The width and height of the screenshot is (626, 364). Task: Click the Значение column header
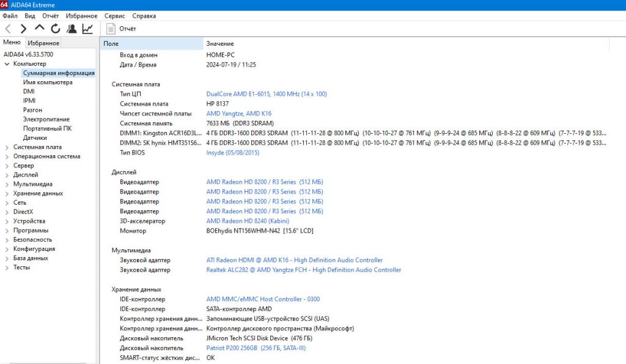pos(407,43)
